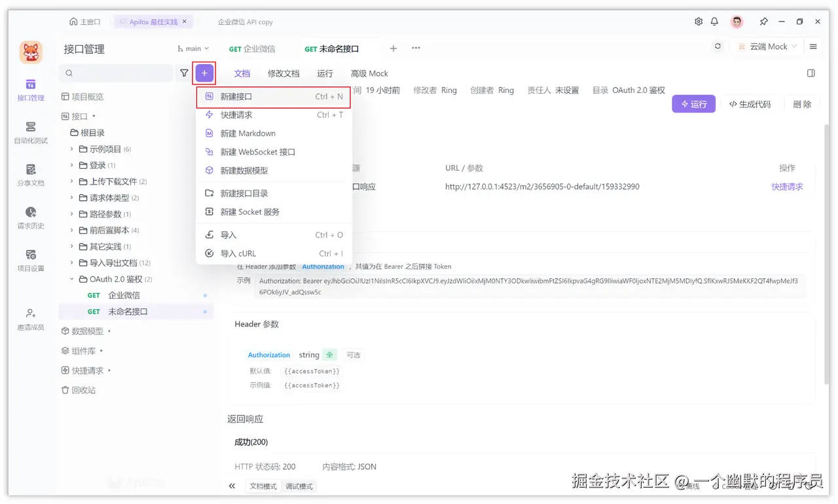
Task: Toggle the right side panel layout icon
Action: 811,73
